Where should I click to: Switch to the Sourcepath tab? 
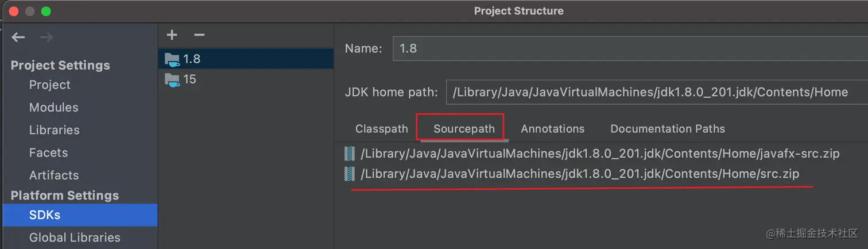click(464, 129)
